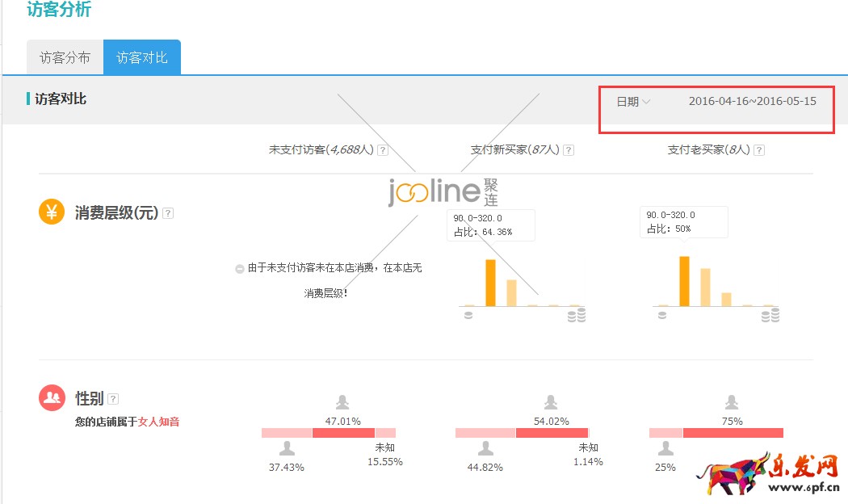Click the red 性别 people icon
Viewport: 848px width, 504px height.
point(52,397)
